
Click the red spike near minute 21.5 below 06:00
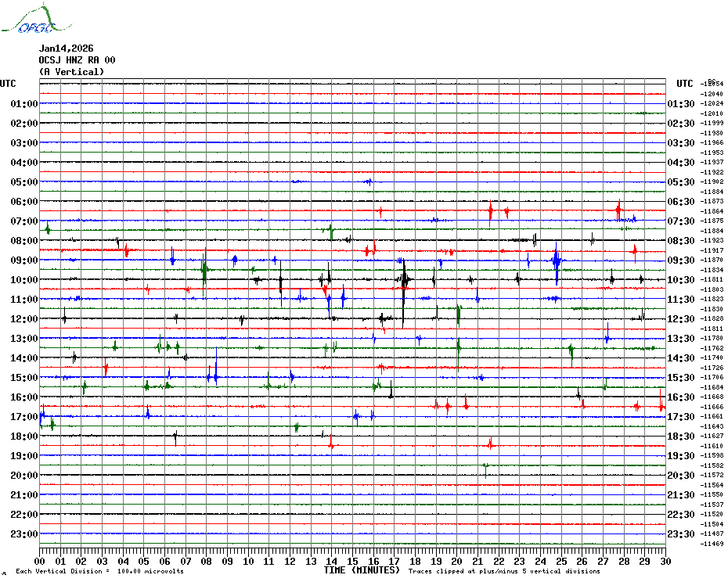tap(490, 211)
